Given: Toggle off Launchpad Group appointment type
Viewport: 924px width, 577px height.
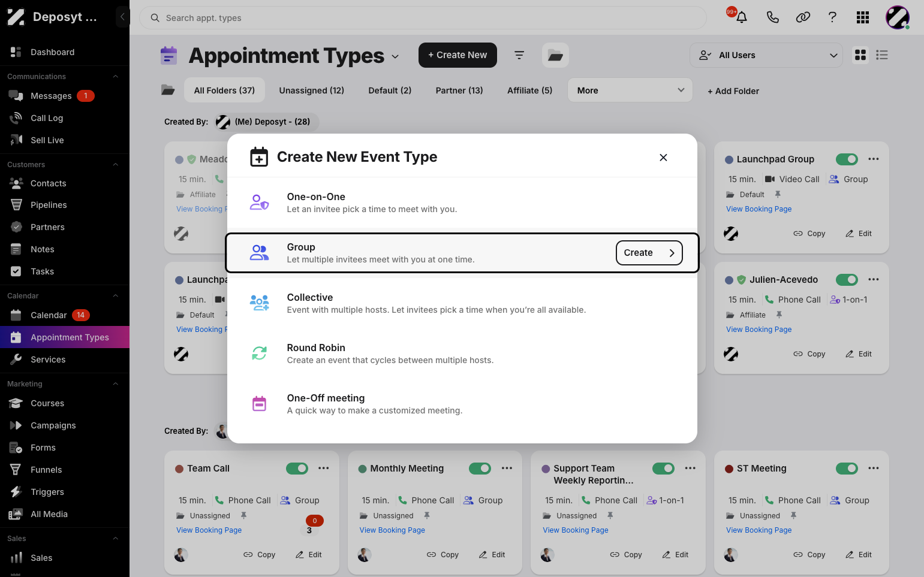Looking at the screenshot, I should (847, 159).
